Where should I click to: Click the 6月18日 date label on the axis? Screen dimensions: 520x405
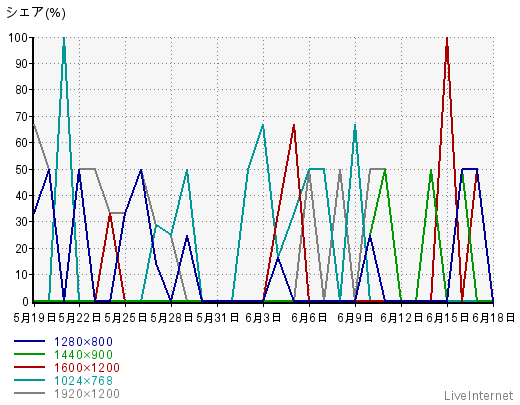click(x=493, y=318)
